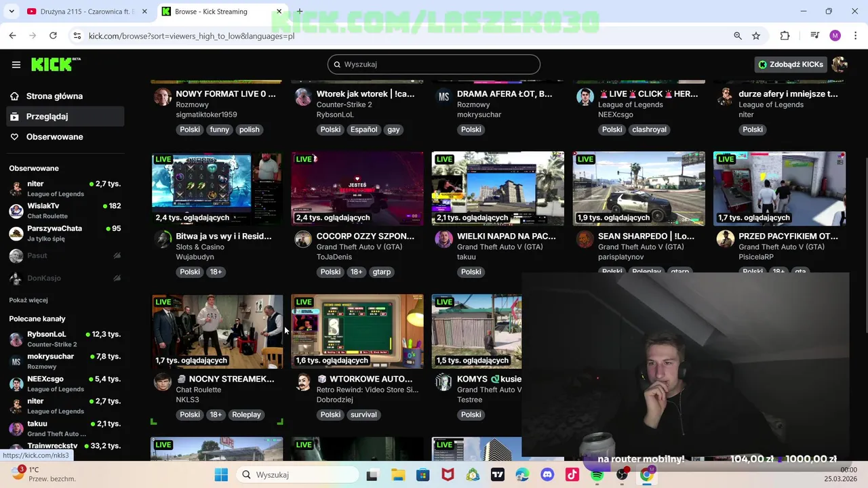Click NKLS3 channel avatar
Screen dimensions: 868x488
coord(163,382)
